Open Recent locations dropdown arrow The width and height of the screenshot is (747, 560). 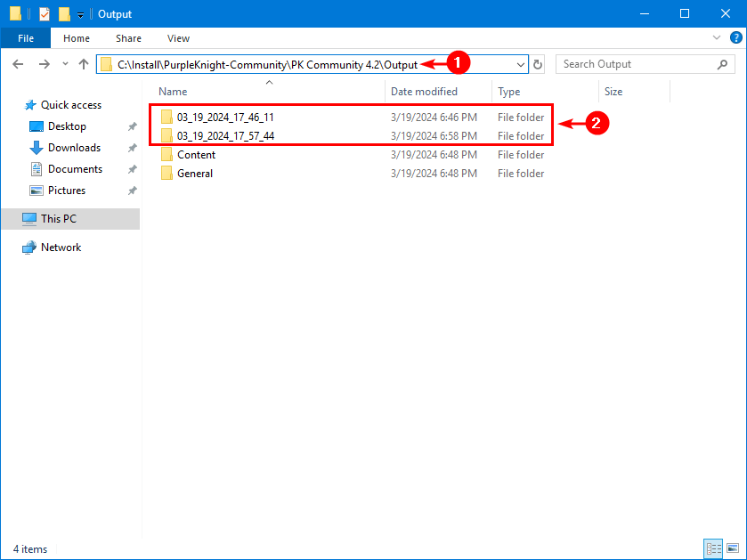65,64
